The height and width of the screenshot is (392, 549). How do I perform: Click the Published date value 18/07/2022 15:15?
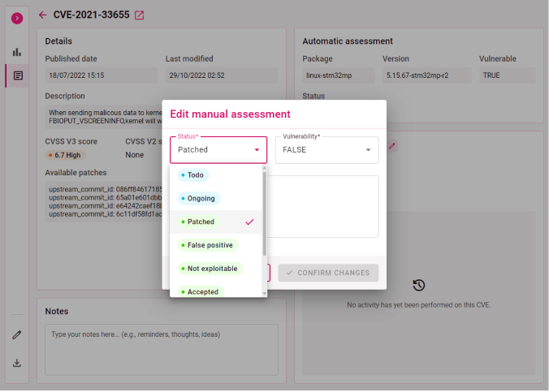tap(102, 75)
